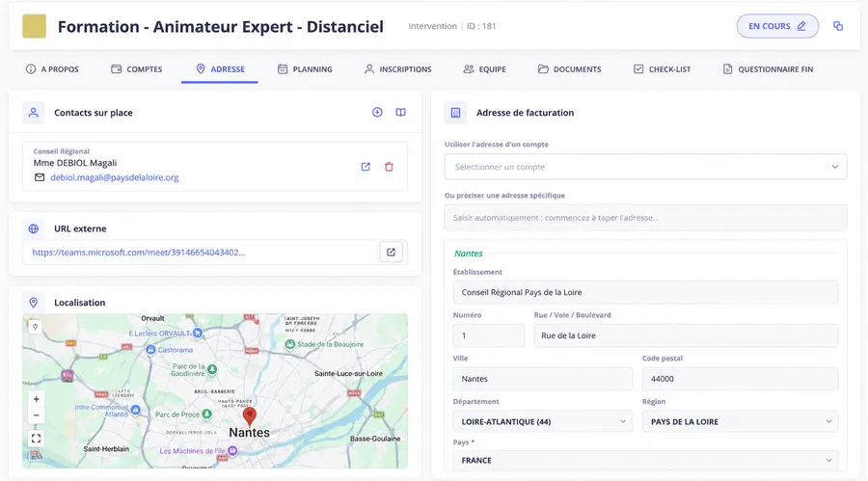
Task: Go to the INSCRIPTIONS tab
Action: (x=398, y=69)
